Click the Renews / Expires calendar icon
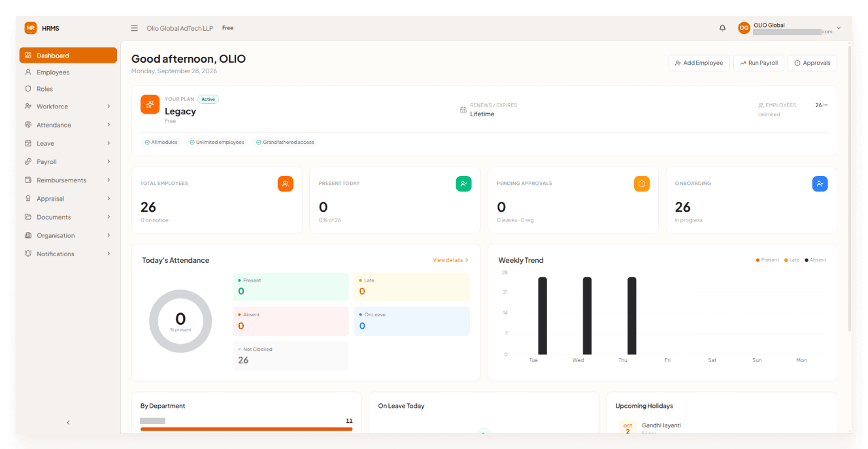Screen dimensions: 868x449 463,110
